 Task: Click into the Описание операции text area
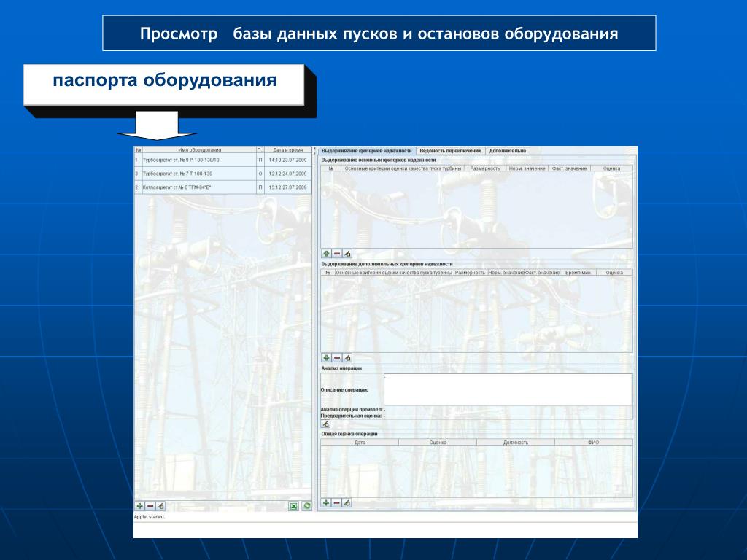[508, 389]
